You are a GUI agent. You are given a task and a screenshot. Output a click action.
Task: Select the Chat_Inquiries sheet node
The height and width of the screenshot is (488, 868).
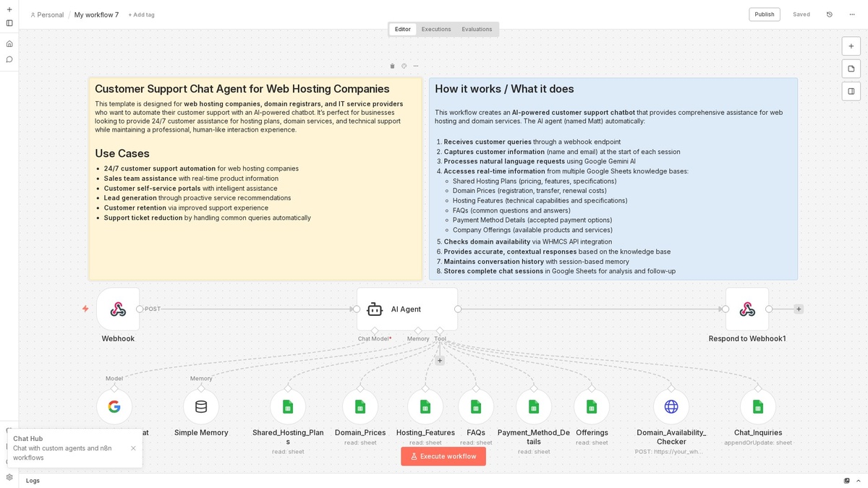(x=758, y=406)
